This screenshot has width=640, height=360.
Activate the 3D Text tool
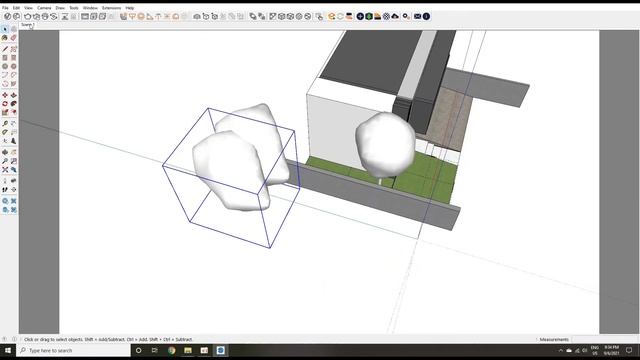[13, 141]
